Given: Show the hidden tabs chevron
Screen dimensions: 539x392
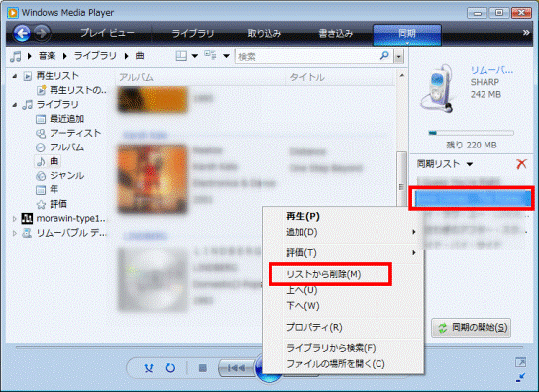Looking at the screenshot, I should point(526,33).
